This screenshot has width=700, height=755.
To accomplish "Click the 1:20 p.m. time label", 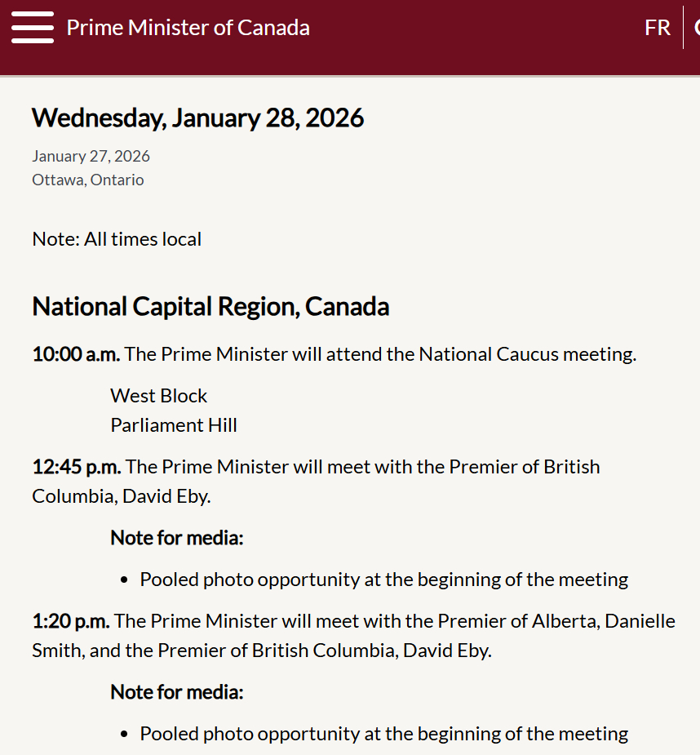I will coord(71,621).
